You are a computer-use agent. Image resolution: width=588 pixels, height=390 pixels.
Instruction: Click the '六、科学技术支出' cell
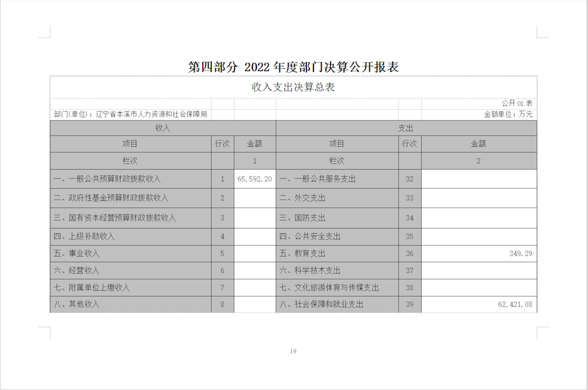(337, 271)
